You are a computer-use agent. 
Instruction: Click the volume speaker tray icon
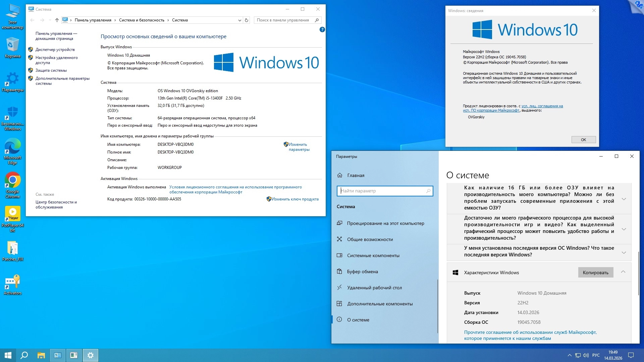click(x=586, y=355)
